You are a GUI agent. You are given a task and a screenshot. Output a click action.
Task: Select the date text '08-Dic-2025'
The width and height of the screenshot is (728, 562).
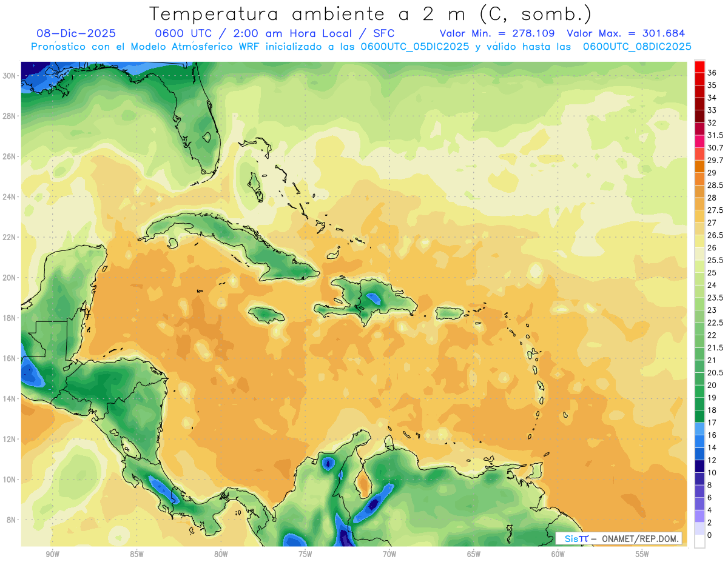[x=76, y=33]
